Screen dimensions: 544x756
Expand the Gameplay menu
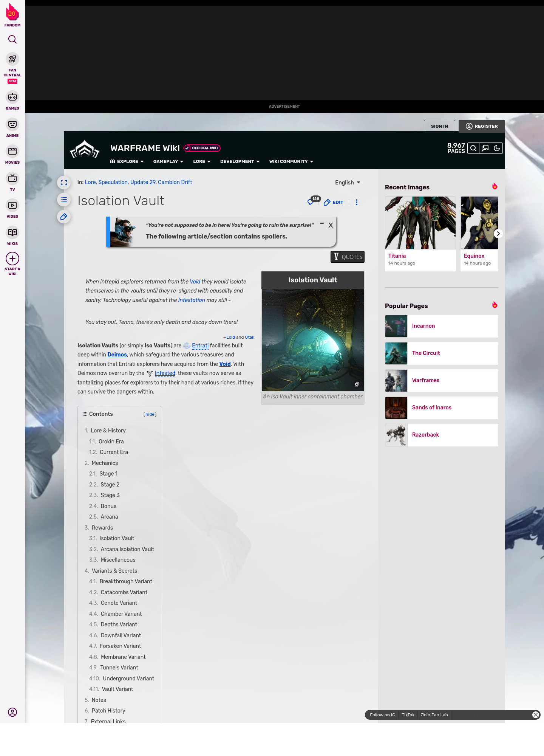pos(168,161)
